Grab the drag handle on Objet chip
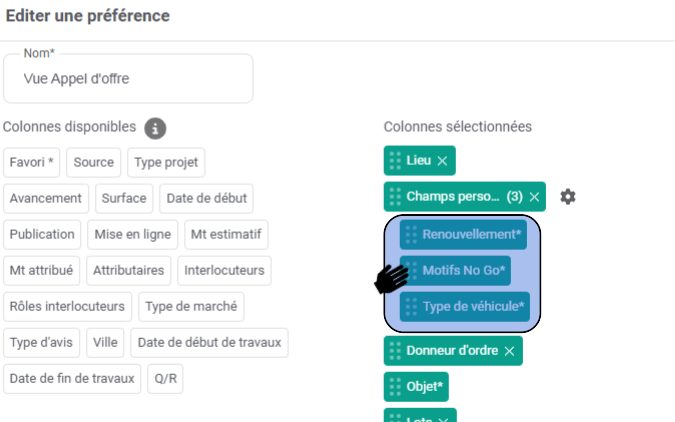675x422 pixels. click(x=395, y=386)
